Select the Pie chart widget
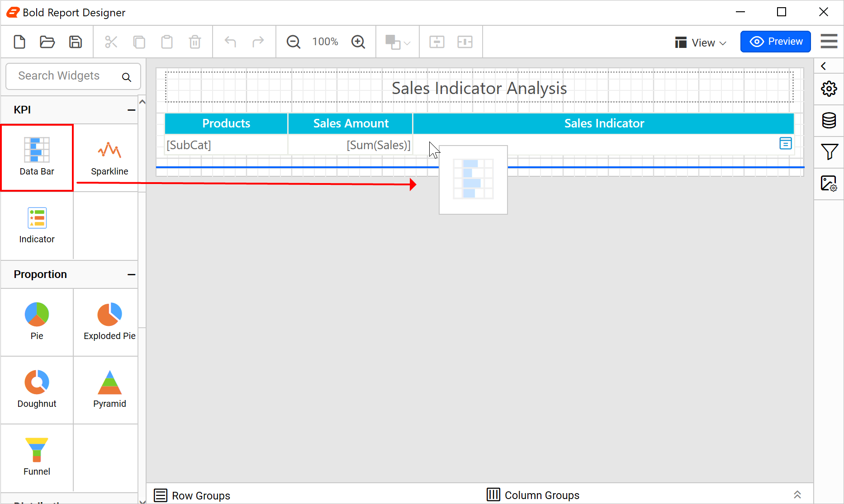Image resolution: width=844 pixels, height=504 pixels. point(37,322)
